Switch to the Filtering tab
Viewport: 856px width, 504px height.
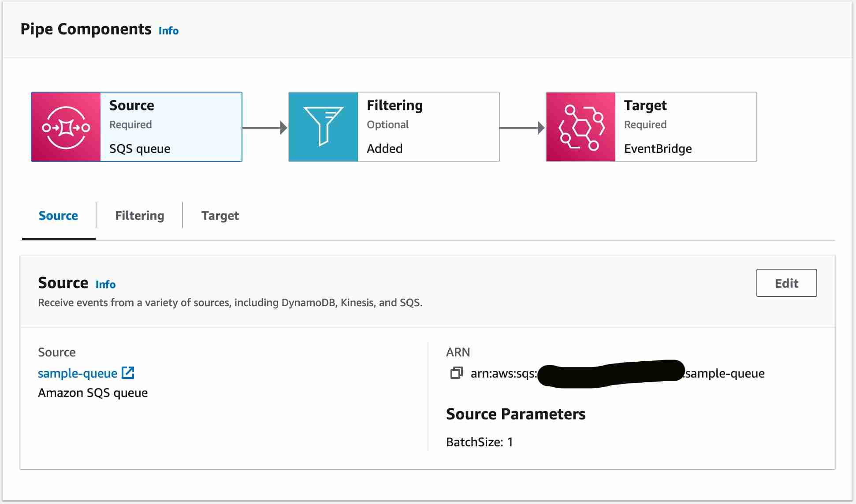coord(139,215)
